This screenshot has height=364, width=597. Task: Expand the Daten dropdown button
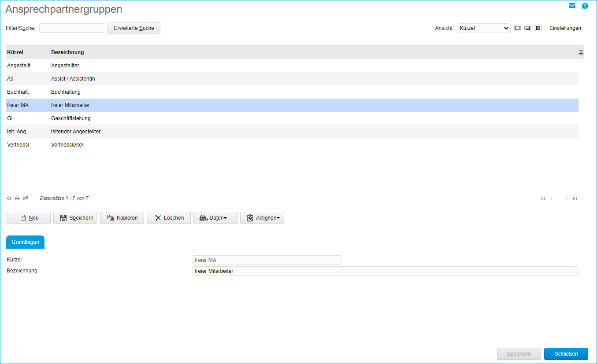(x=215, y=218)
